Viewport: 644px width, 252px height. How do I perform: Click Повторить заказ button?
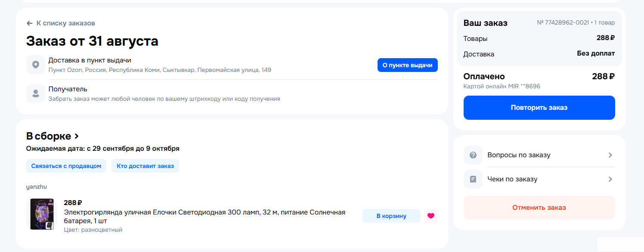click(x=539, y=108)
